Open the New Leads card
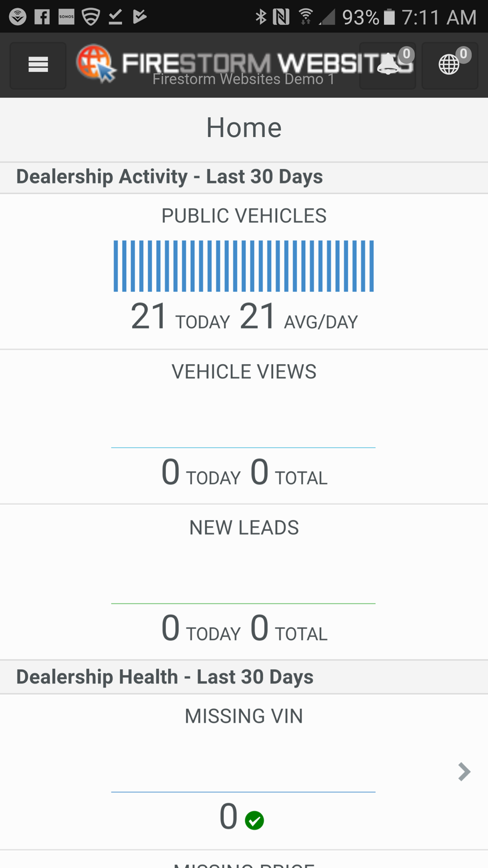The height and width of the screenshot is (868, 488). tap(244, 582)
